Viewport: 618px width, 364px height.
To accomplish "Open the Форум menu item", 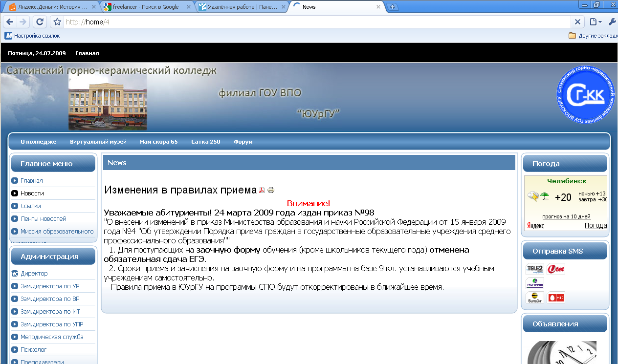I will click(x=243, y=141).
